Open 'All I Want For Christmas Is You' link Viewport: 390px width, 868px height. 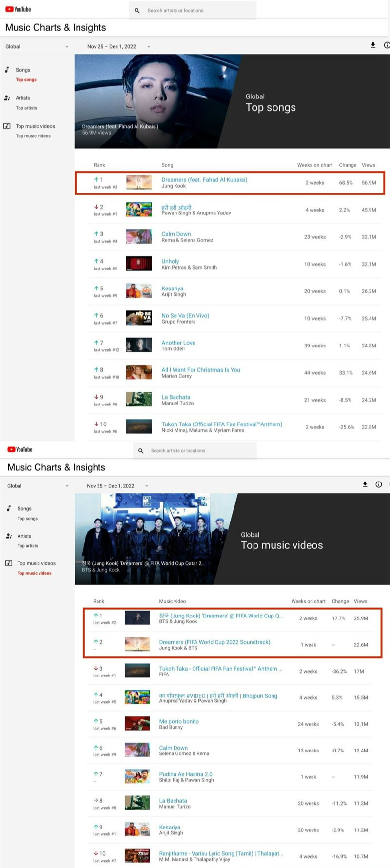click(201, 370)
